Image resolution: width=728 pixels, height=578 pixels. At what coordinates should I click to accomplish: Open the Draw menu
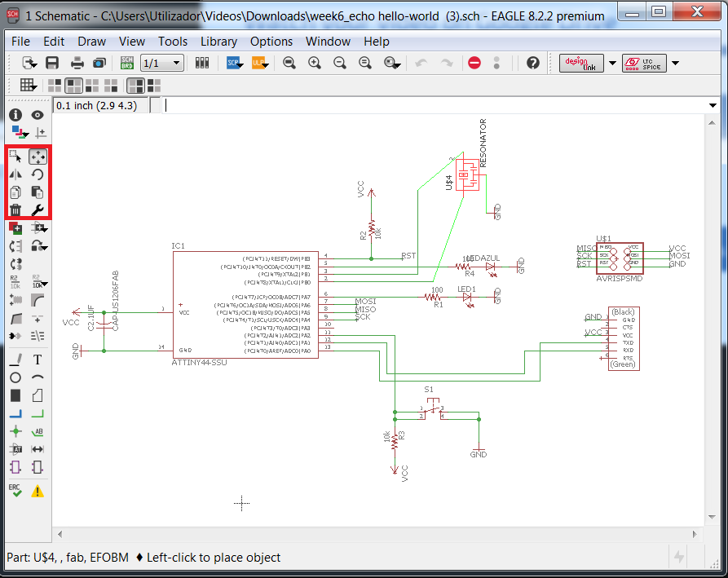tap(91, 42)
